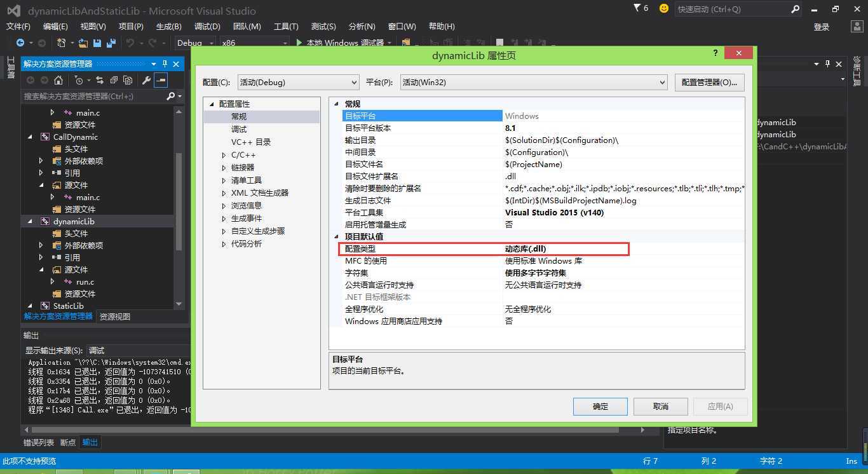The height and width of the screenshot is (474, 868).
Task: Open the 配置(C) configuration dropdown
Action: click(298, 82)
